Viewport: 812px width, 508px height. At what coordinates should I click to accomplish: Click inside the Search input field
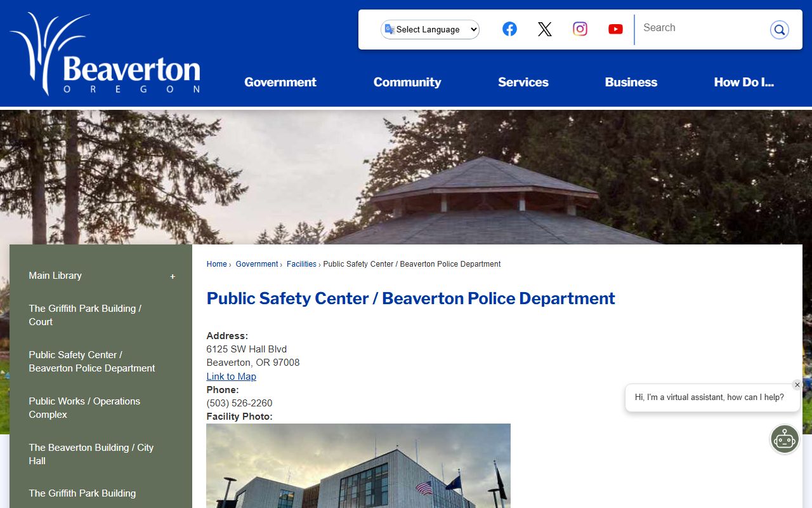pos(701,28)
